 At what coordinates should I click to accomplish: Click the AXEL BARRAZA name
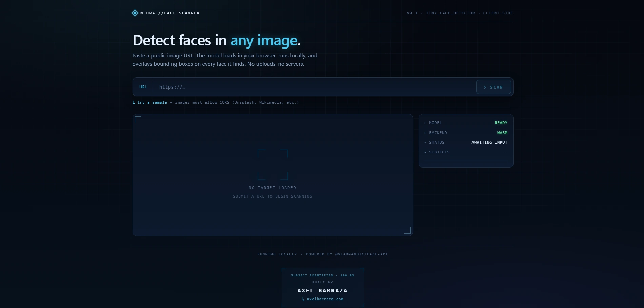pyautogui.click(x=322, y=291)
